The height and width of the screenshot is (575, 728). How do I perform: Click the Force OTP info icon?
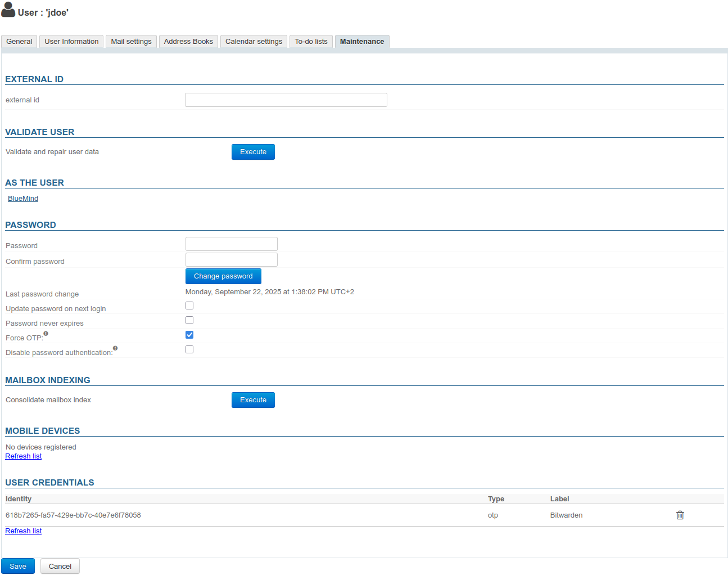[46, 334]
